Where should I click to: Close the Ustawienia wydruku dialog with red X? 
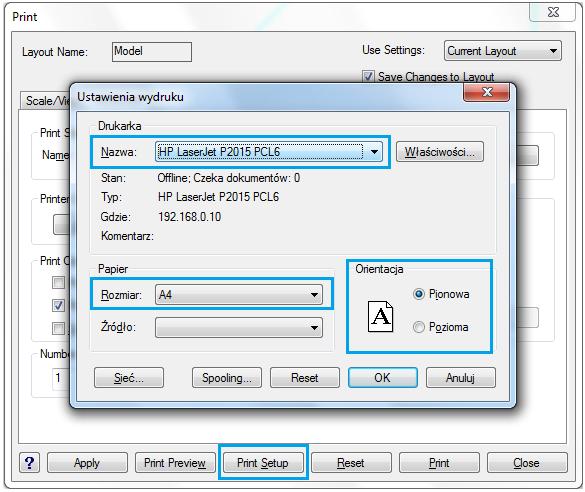point(486,92)
